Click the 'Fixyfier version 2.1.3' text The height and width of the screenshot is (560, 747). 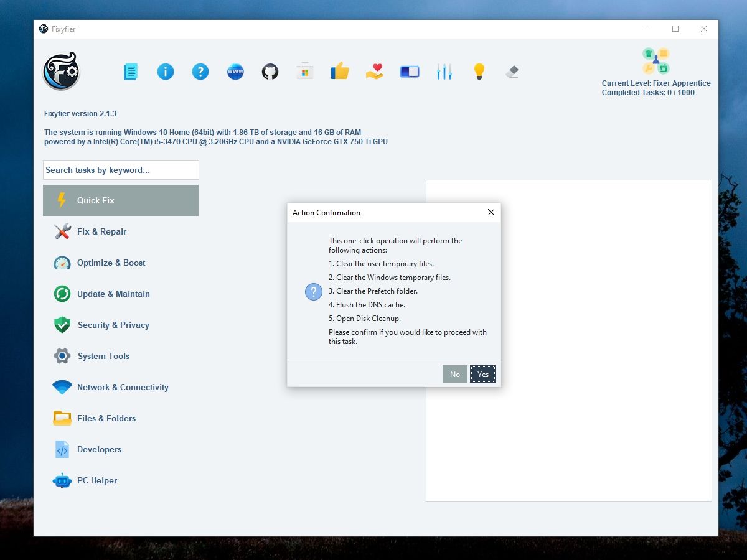pos(80,114)
